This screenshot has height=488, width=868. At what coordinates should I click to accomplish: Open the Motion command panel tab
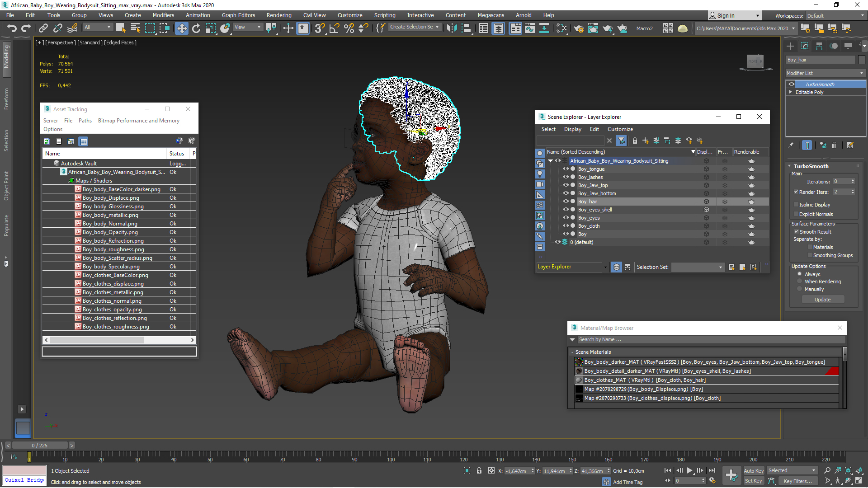click(x=834, y=46)
